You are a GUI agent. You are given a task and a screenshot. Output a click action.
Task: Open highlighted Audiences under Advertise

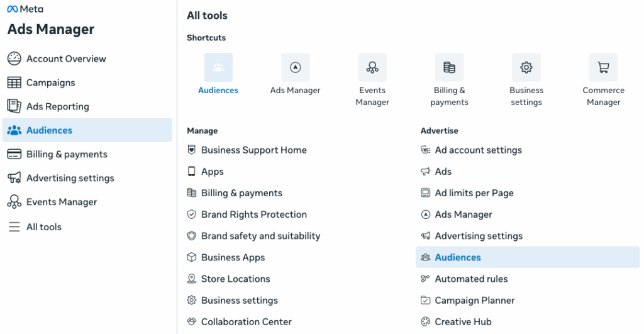point(528,257)
